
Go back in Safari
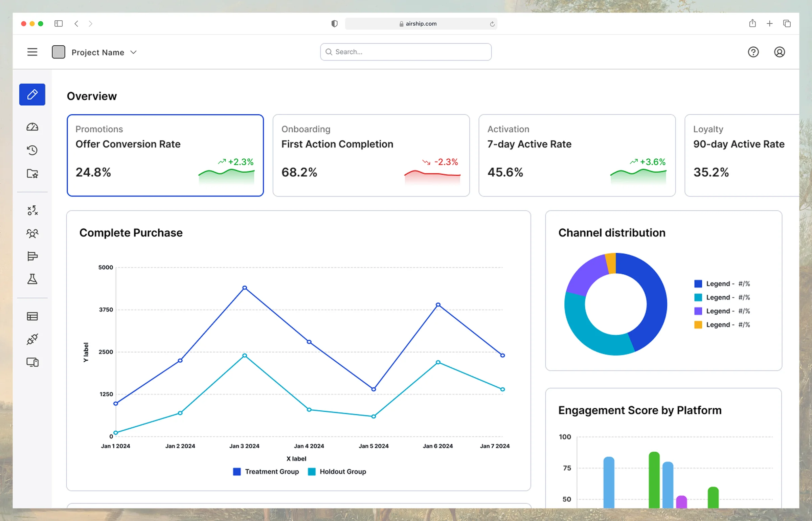coord(76,23)
